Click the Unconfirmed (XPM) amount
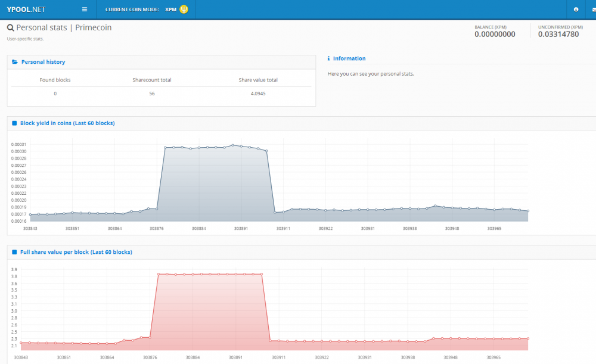This screenshot has width=596, height=364. click(x=558, y=35)
